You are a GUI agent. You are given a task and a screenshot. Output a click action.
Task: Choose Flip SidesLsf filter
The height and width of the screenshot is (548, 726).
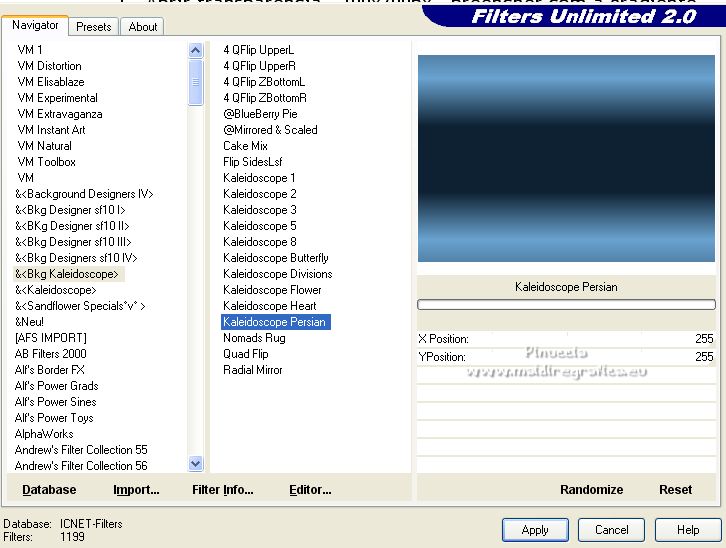coord(253,162)
